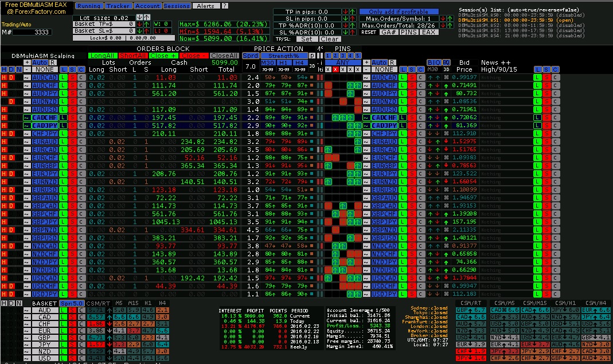
Task: Select the ANY pins button
Action: click(343, 62)
